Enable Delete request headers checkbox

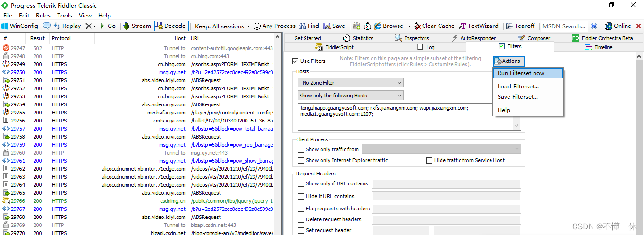click(301, 219)
